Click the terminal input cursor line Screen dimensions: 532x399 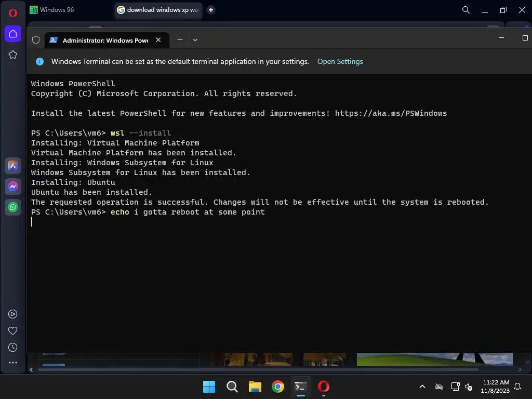[32, 222]
